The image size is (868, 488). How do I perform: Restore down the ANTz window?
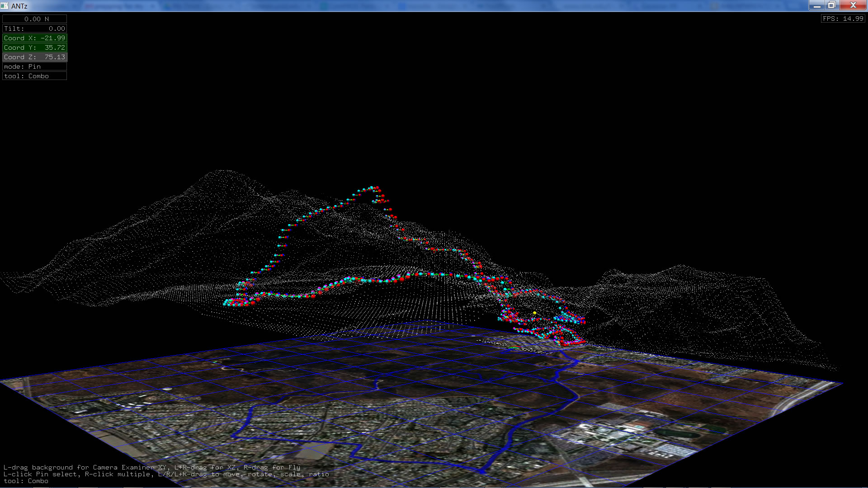pos(832,5)
